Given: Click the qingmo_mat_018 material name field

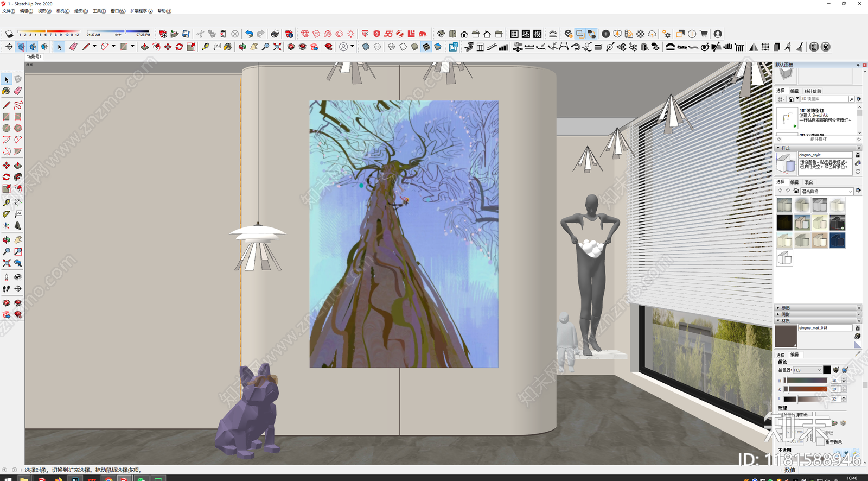Looking at the screenshot, I should pyautogui.click(x=825, y=328).
